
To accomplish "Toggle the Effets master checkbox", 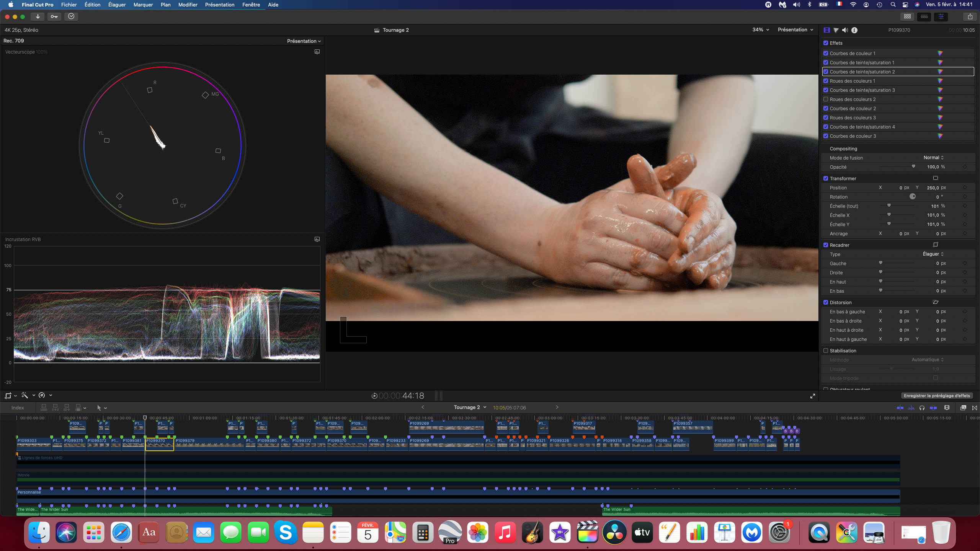I will click(826, 43).
